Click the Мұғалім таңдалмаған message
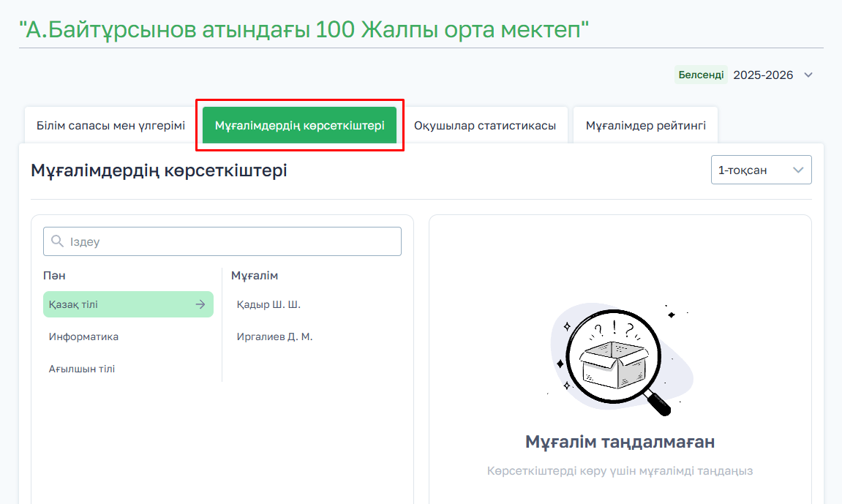The height and width of the screenshot is (504, 842). pos(620,442)
